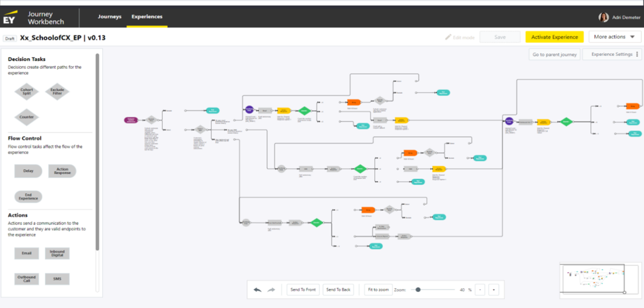Image resolution: width=644 pixels, height=308 pixels.
Task: Select the Inbound Digital action block
Action: point(57,253)
